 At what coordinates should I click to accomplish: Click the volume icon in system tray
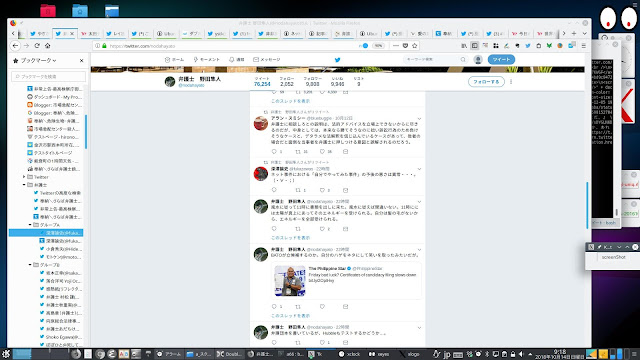coord(521,354)
